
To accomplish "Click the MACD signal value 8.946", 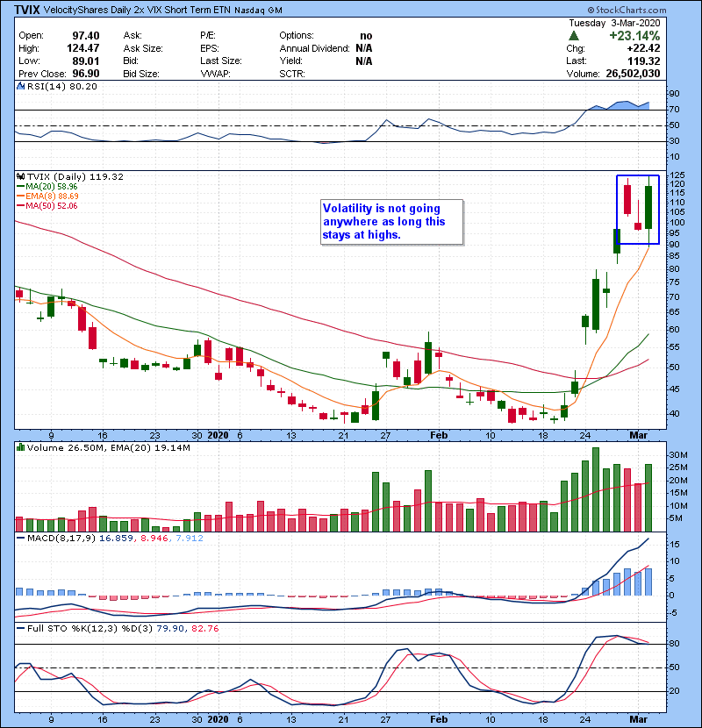I will 154,539.
